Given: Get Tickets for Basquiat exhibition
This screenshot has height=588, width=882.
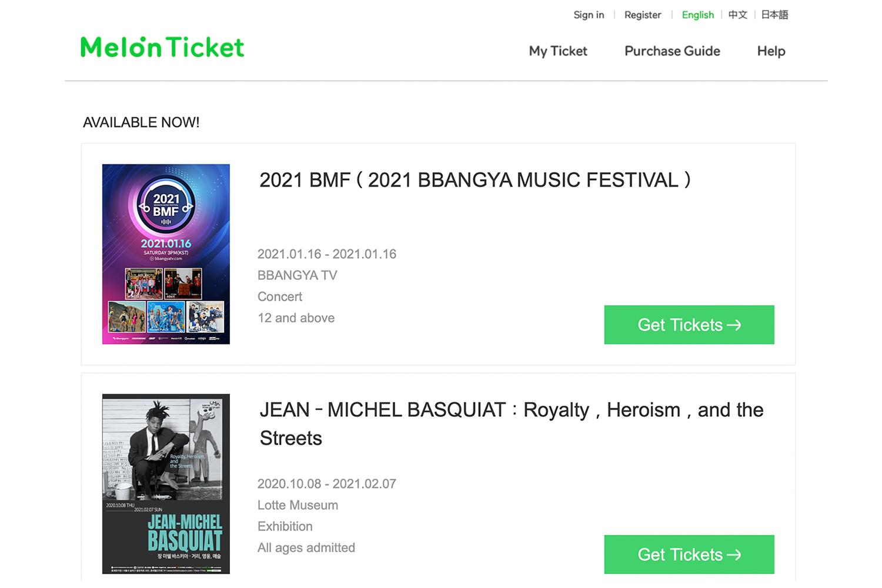Looking at the screenshot, I should tap(689, 554).
